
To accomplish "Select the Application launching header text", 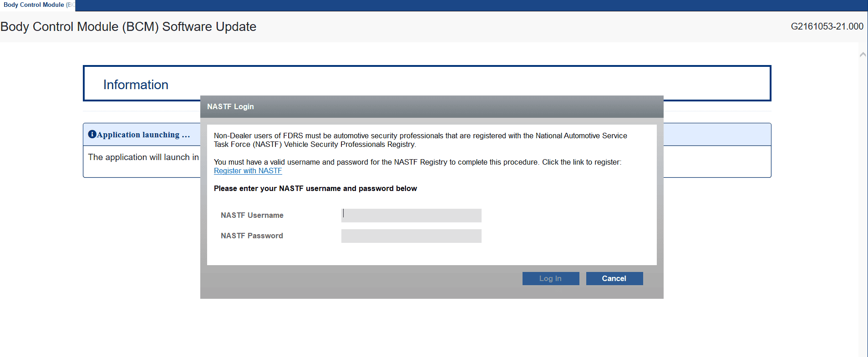I will pos(143,135).
